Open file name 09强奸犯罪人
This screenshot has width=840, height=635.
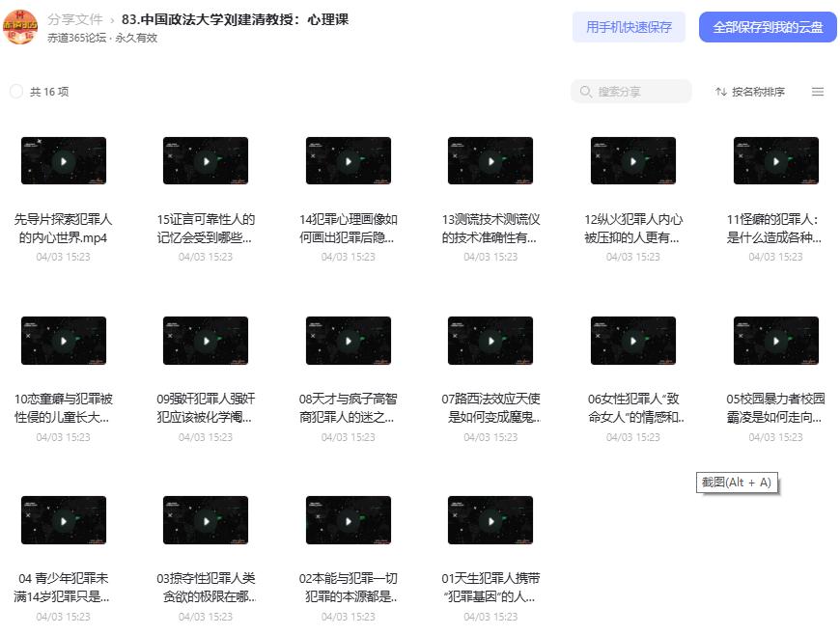[206, 408]
